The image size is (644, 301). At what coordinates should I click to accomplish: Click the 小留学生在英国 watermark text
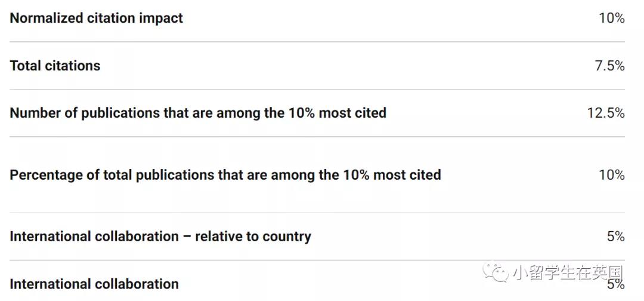point(568,272)
